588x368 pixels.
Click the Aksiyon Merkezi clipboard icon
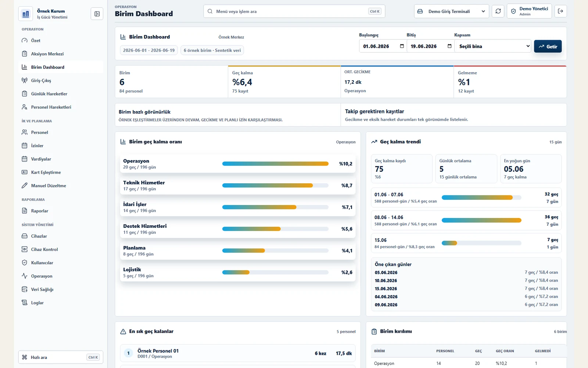tap(25, 54)
